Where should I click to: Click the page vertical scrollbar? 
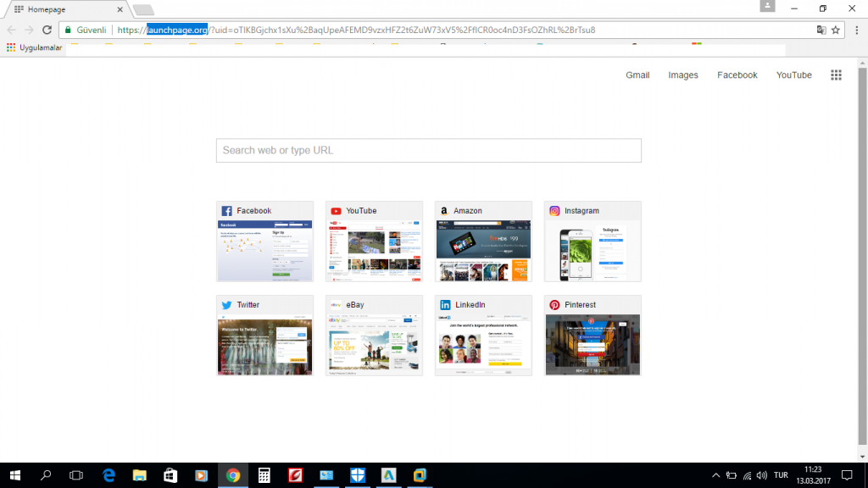pos(862,256)
